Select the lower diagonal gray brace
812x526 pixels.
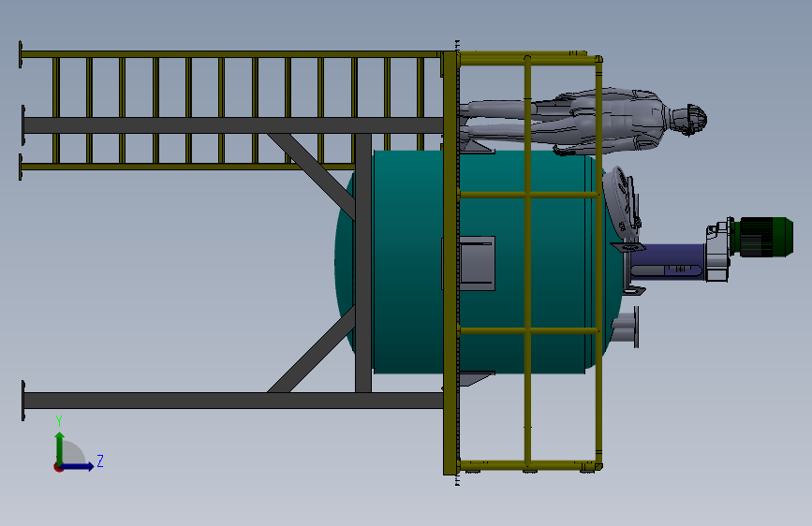pos(312,350)
